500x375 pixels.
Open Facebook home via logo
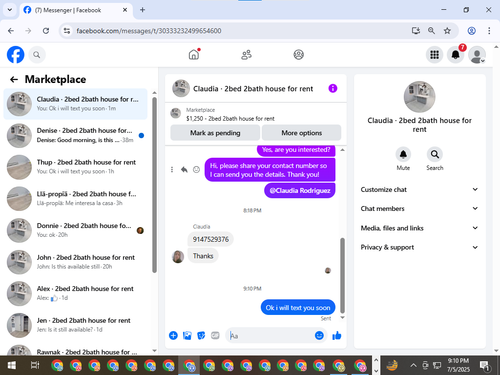[x=16, y=55]
